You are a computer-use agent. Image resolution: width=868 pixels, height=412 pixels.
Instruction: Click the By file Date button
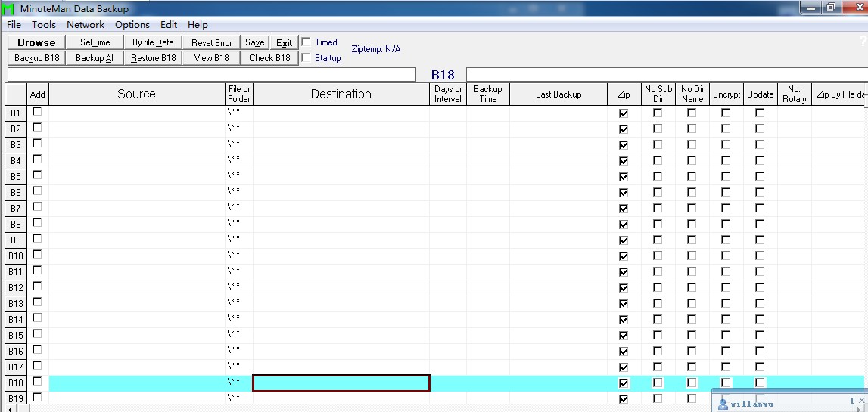click(153, 43)
